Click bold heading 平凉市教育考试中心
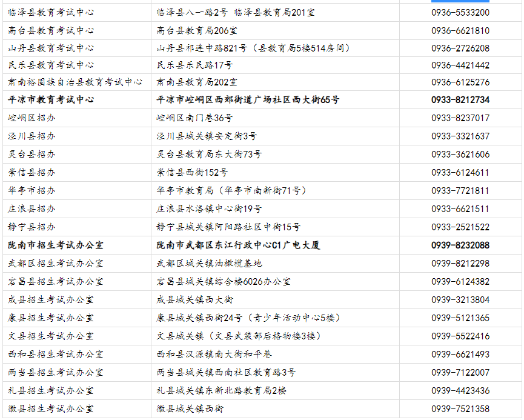524x420 pixels. click(x=51, y=99)
